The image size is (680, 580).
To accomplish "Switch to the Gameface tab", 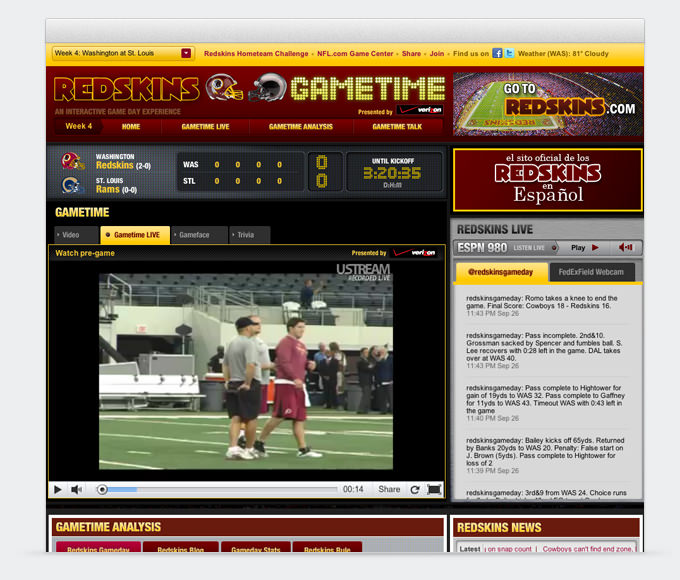I will tap(199, 235).
